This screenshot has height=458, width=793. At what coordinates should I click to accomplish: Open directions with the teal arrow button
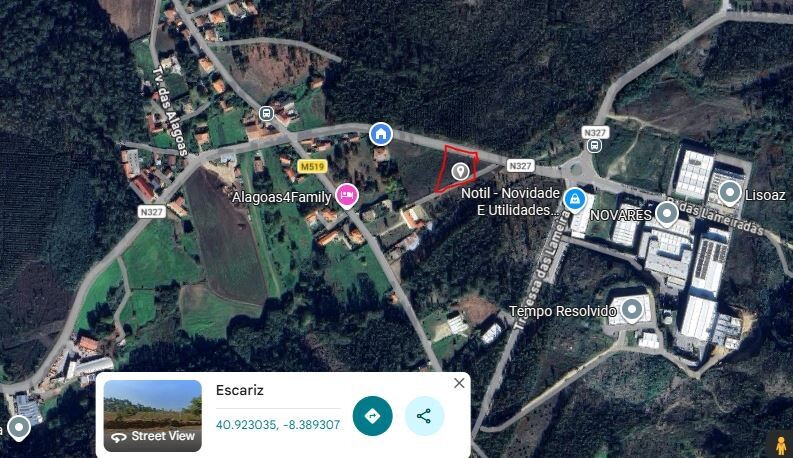373,416
